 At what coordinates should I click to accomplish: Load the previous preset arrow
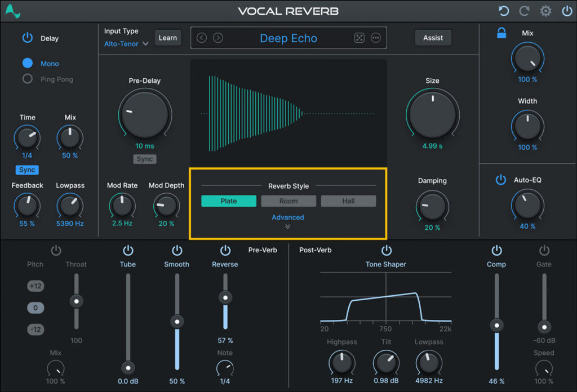(x=202, y=38)
